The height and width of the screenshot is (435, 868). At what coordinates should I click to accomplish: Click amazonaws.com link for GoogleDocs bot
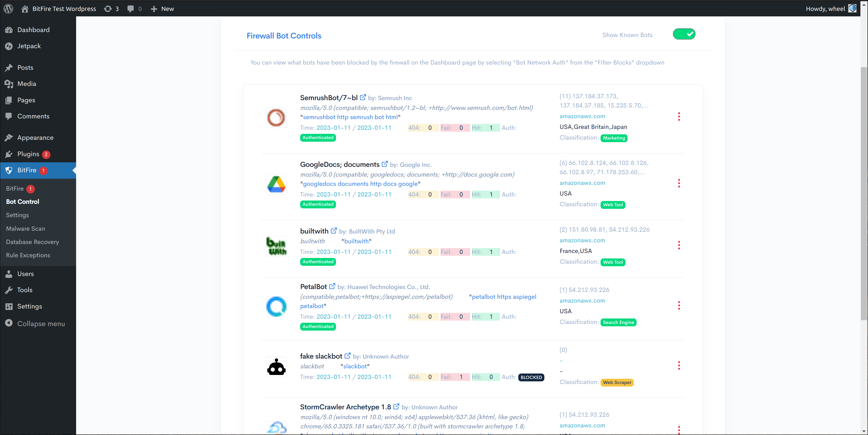[x=582, y=183]
